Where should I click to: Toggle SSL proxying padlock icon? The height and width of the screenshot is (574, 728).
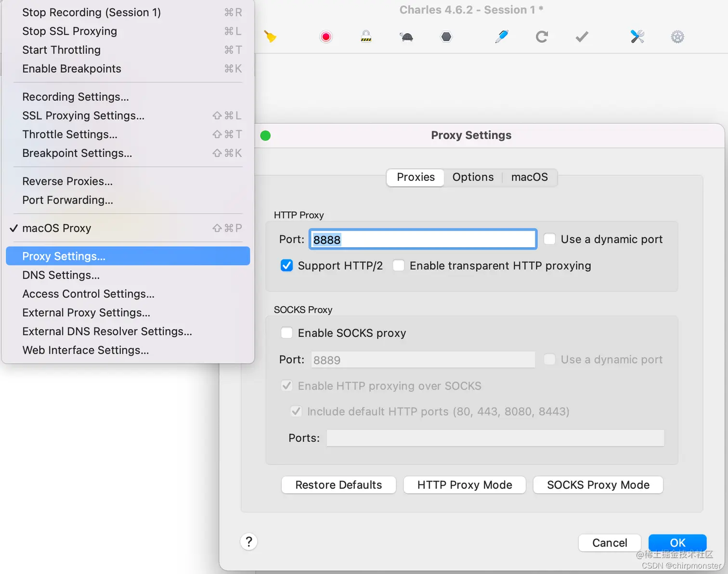point(366,37)
